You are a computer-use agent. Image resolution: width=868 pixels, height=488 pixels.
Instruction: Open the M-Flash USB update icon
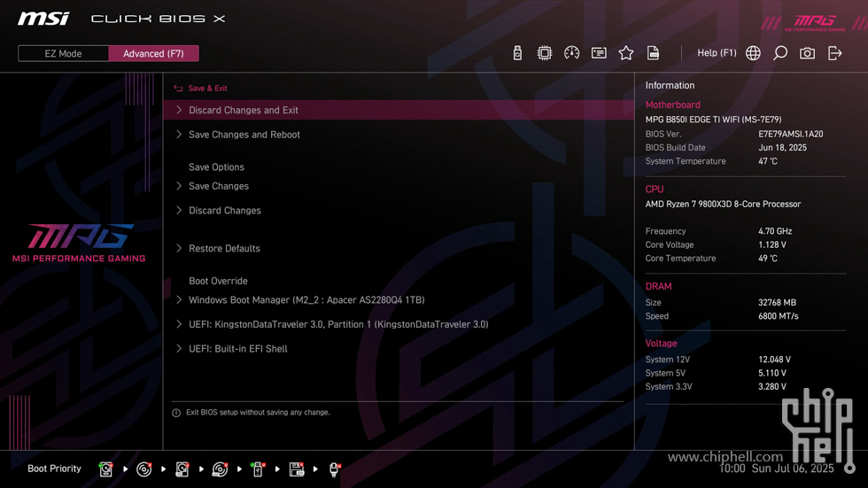(x=517, y=53)
